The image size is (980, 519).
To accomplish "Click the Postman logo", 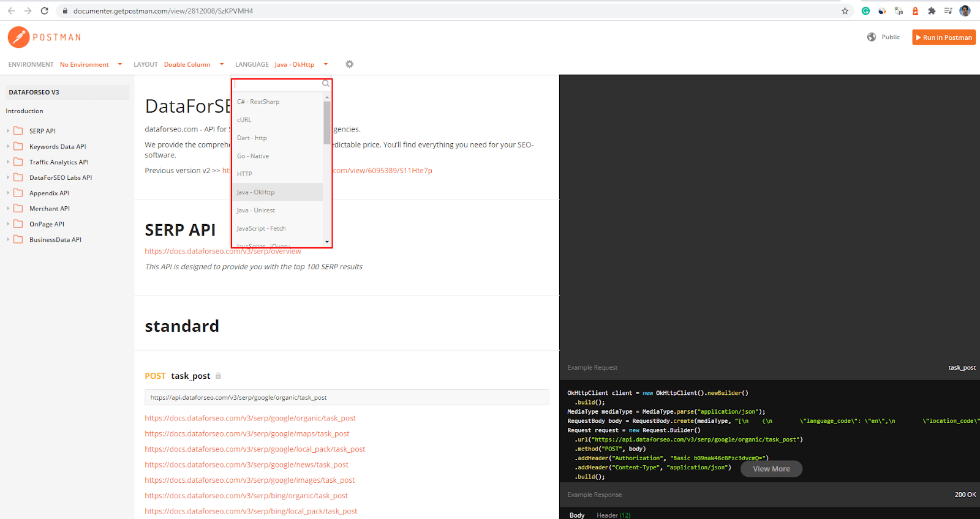I will pyautogui.click(x=45, y=37).
